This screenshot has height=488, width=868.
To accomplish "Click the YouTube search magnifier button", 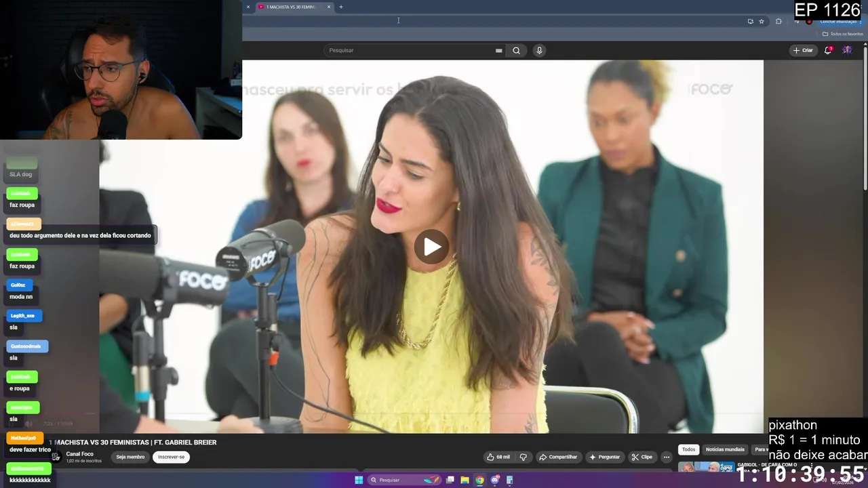I will [x=516, y=50].
